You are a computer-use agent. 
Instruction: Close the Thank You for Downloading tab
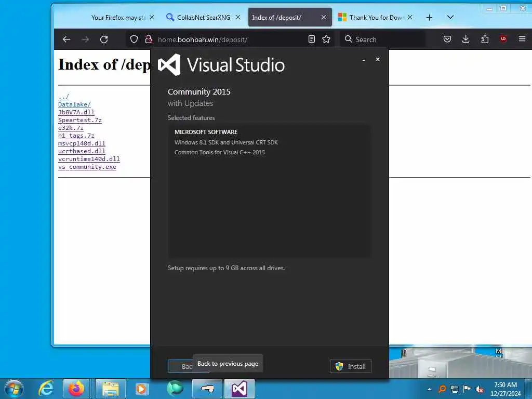[410, 17]
